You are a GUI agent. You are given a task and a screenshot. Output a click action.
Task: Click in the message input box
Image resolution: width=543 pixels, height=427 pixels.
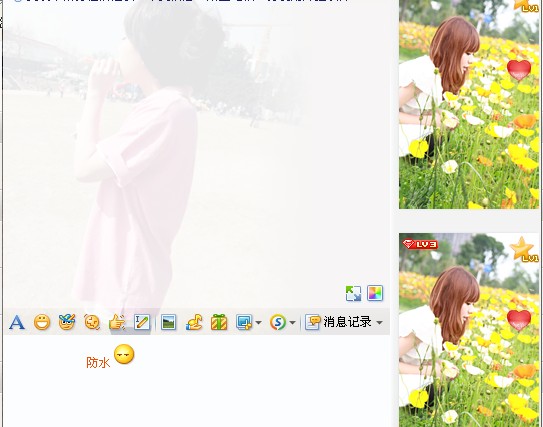point(197,381)
